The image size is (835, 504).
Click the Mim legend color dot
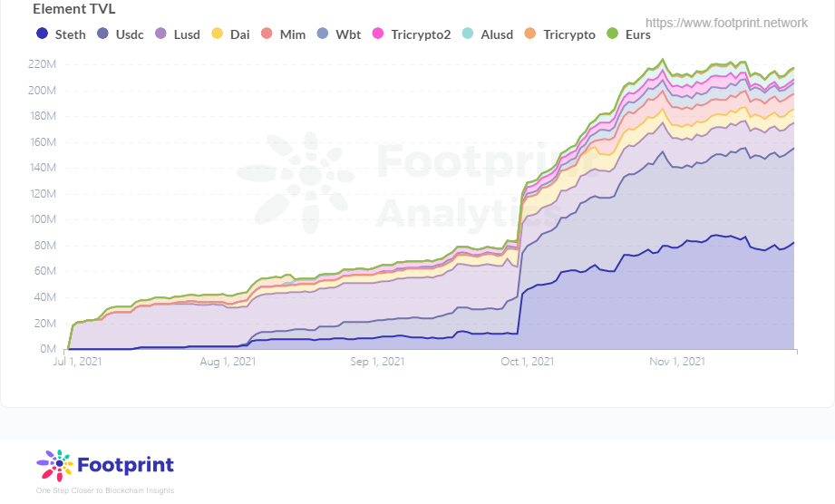click(x=267, y=34)
